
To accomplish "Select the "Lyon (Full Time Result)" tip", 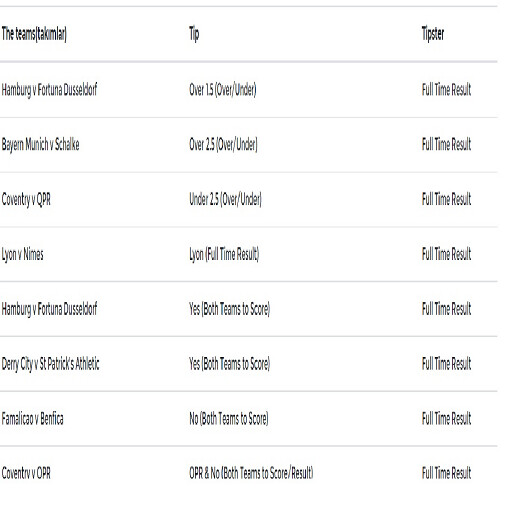I will click(224, 254).
